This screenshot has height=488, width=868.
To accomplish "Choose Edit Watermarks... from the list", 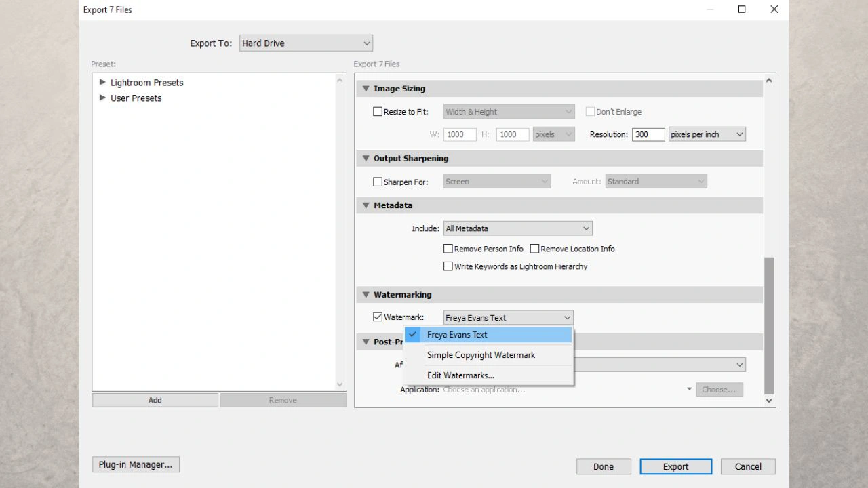I will tap(488, 375).
